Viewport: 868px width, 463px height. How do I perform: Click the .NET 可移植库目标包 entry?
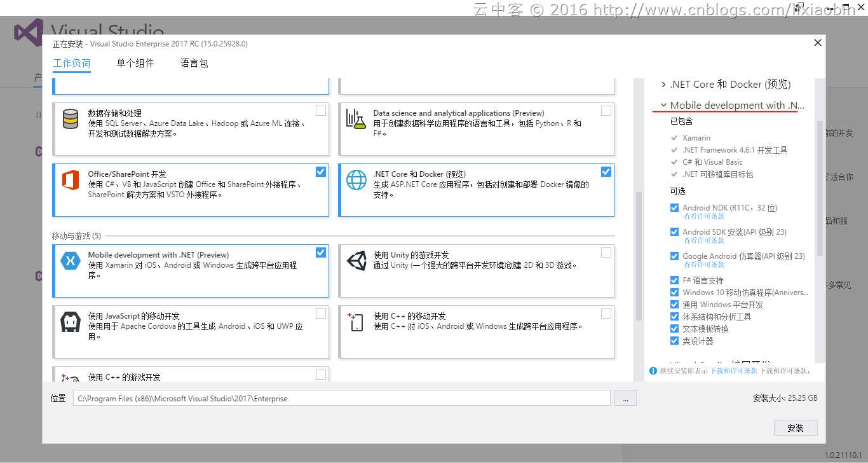[x=717, y=174]
